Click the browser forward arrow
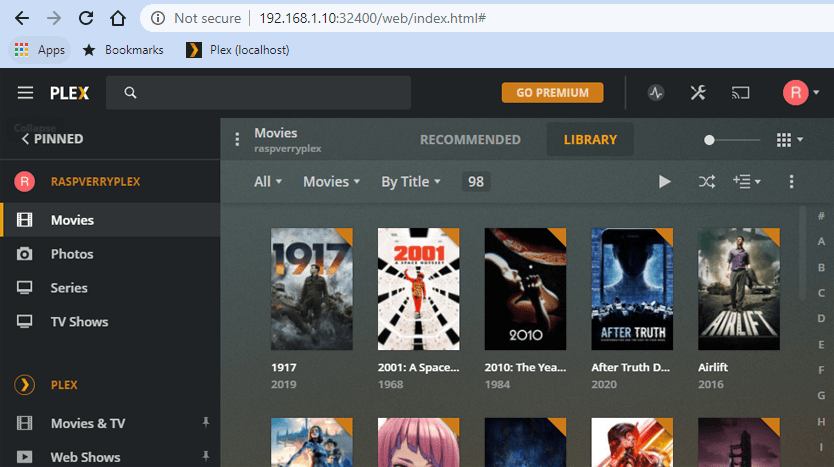 coord(54,18)
